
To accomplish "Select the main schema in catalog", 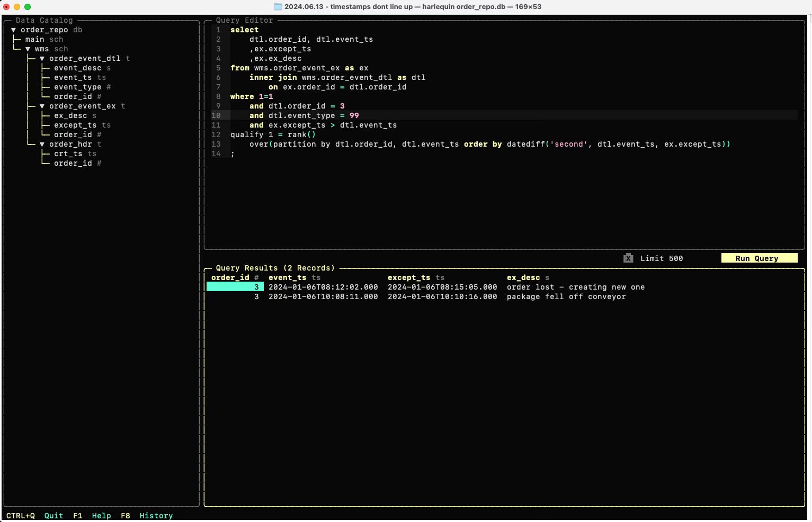I will (44, 40).
